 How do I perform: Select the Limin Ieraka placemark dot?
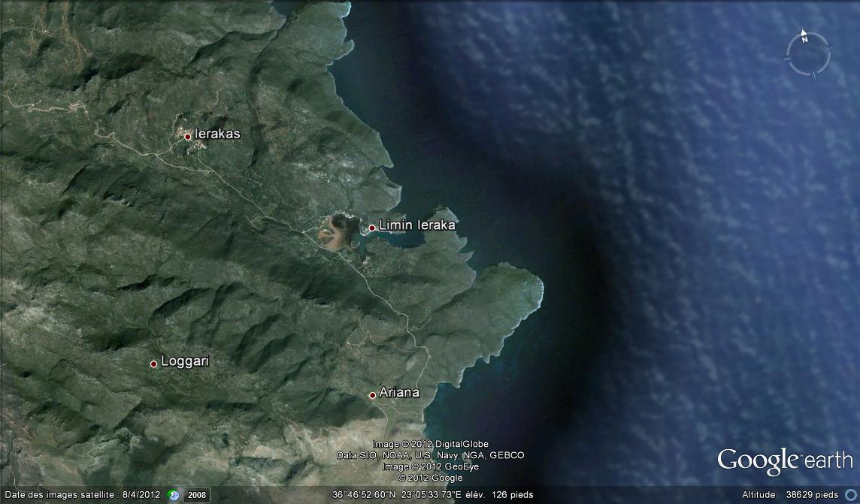point(372,228)
